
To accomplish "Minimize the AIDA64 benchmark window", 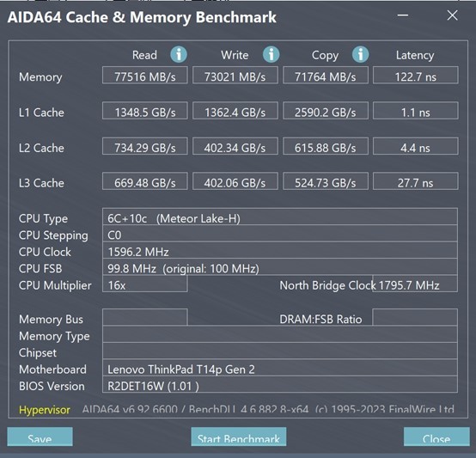I will click(x=403, y=15).
